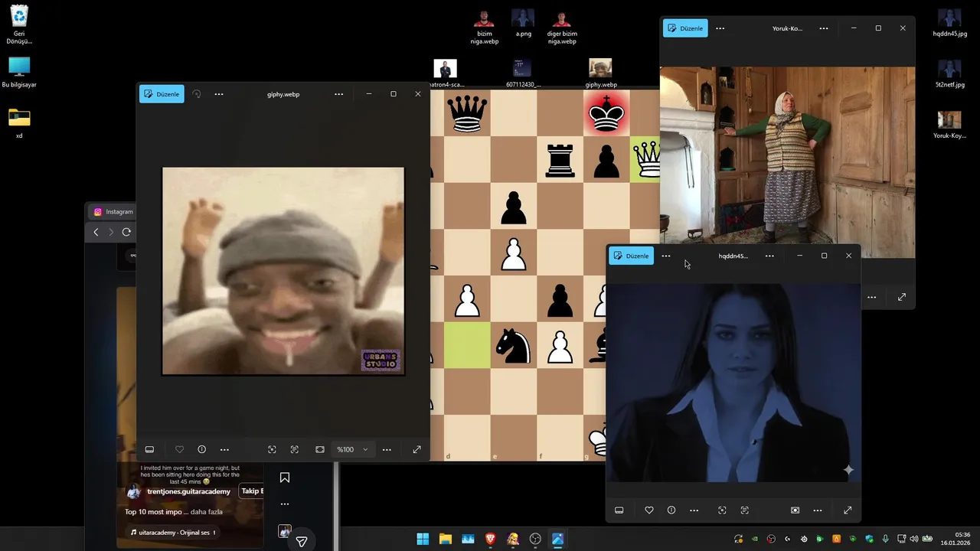Click the 'Orijinal ses' audio chip
This screenshot has height=551, width=980.
tap(172, 532)
